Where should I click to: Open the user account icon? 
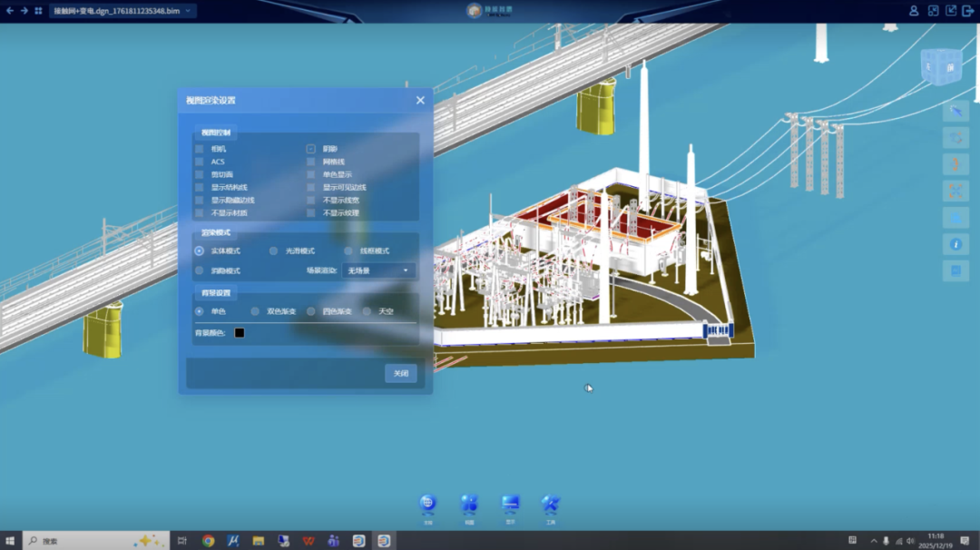[914, 11]
